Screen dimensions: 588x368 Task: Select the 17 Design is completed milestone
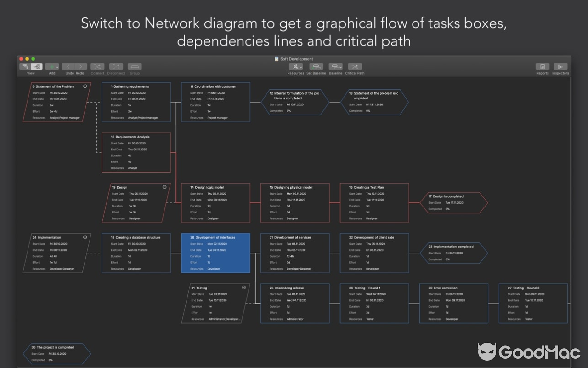coord(454,202)
